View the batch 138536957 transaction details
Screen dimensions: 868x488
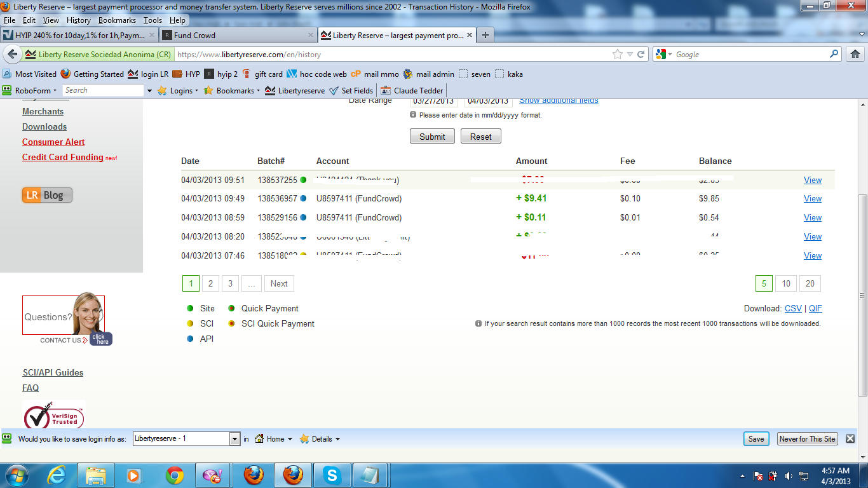pyautogui.click(x=813, y=198)
